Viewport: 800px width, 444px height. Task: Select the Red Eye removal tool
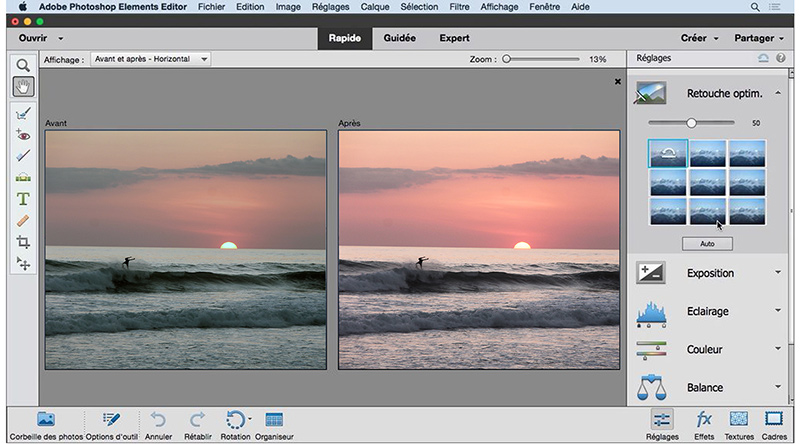22,134
